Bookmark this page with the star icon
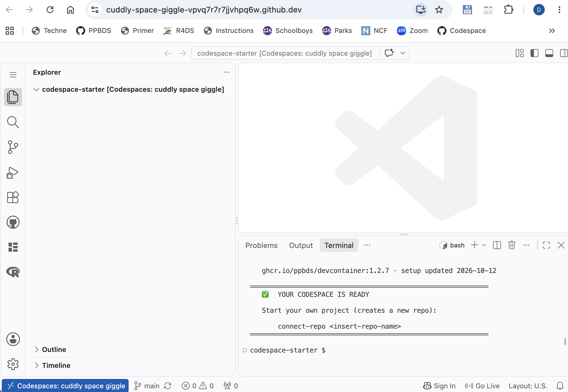Screen dimensions: 568x392 [x=439, y=10]
